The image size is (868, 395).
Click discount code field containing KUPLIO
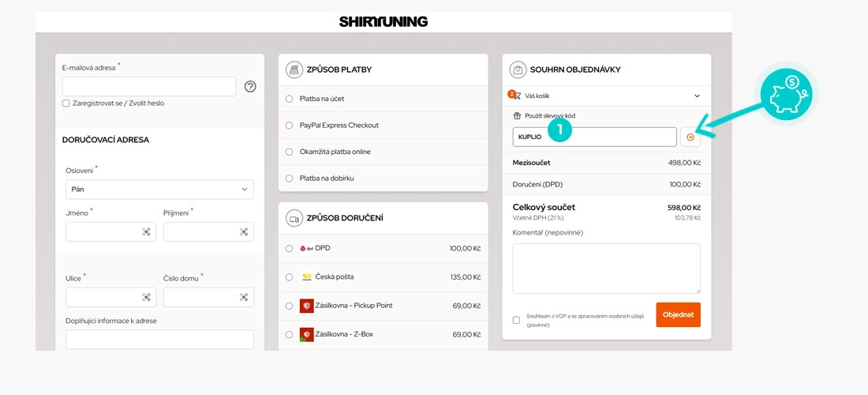pos(594,137)
